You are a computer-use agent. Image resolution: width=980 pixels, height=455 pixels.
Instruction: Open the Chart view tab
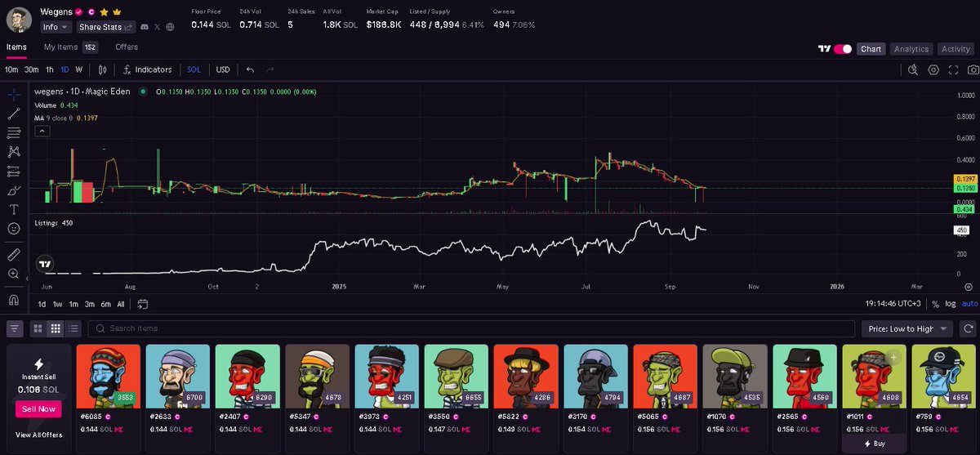pos(871,49)
